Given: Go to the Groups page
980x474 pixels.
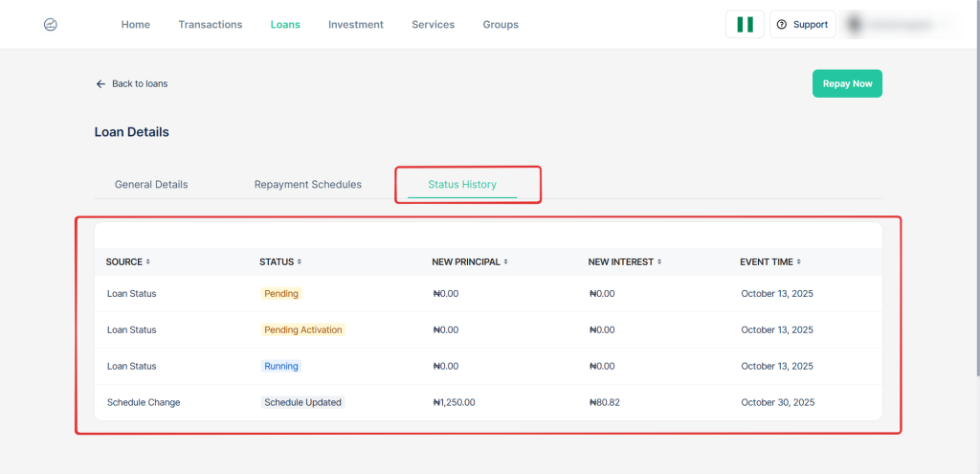Looking at the screenshot, I should (501, 24).
